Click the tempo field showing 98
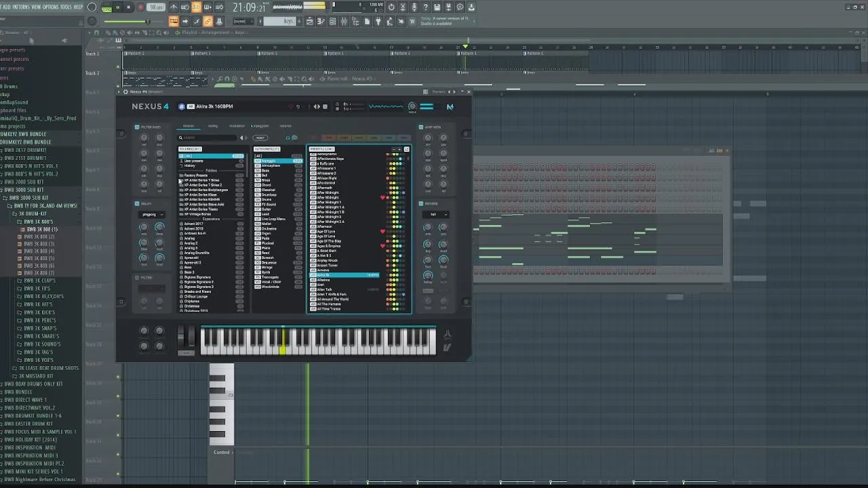 [156, 7]
